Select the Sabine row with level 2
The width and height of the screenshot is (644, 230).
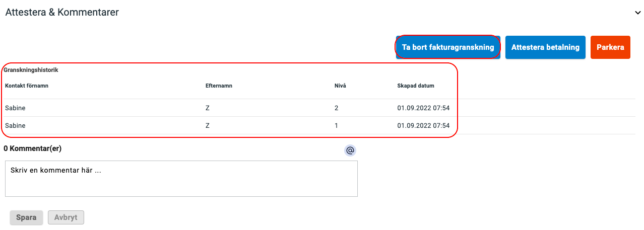click(320, 108)
